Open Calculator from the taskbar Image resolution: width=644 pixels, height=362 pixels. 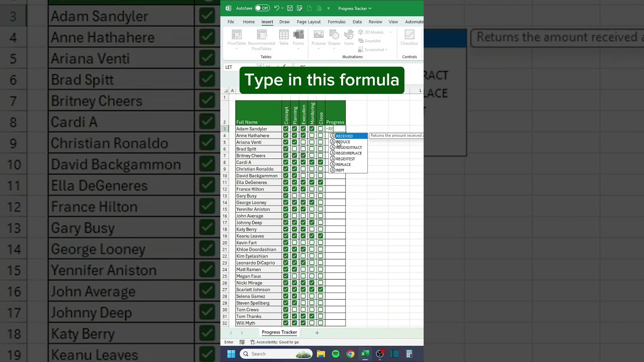pyautogui.click(x=409, y=354)
